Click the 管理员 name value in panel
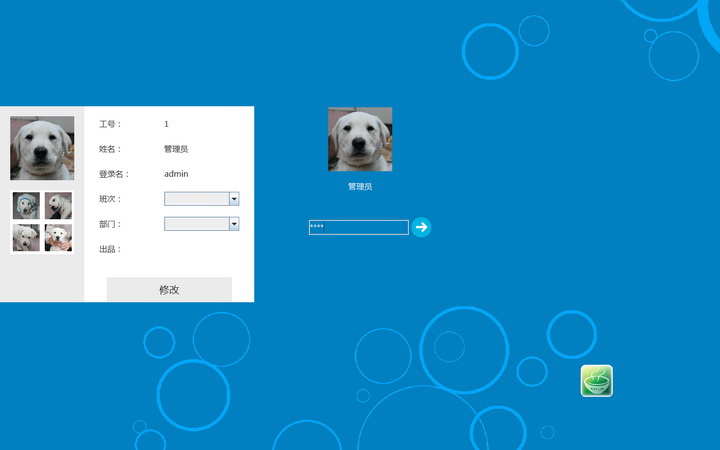This screenshot has height=450, width=720. point(176,149)
